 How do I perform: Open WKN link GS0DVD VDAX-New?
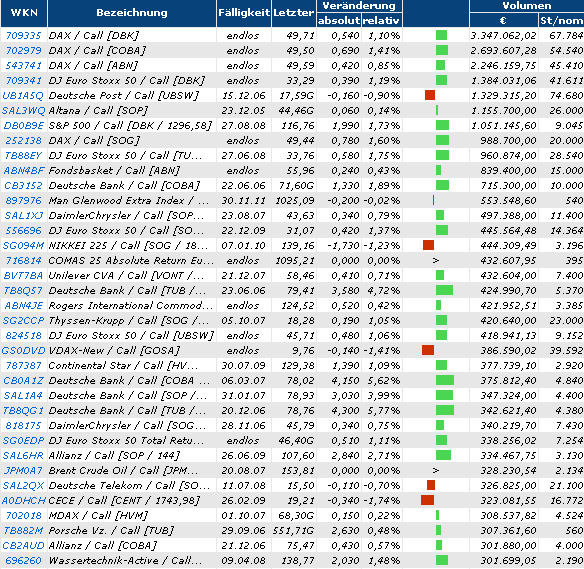[x=23, y=350]
